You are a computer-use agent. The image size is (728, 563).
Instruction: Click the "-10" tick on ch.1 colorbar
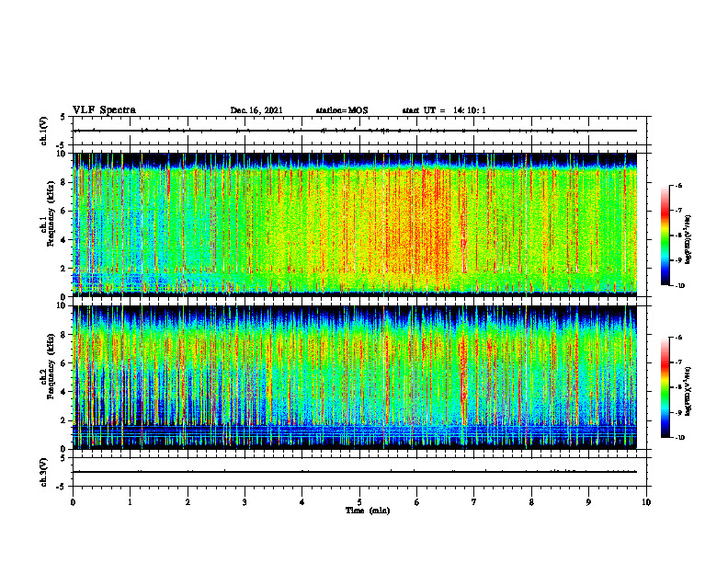[x=680, y=286]
